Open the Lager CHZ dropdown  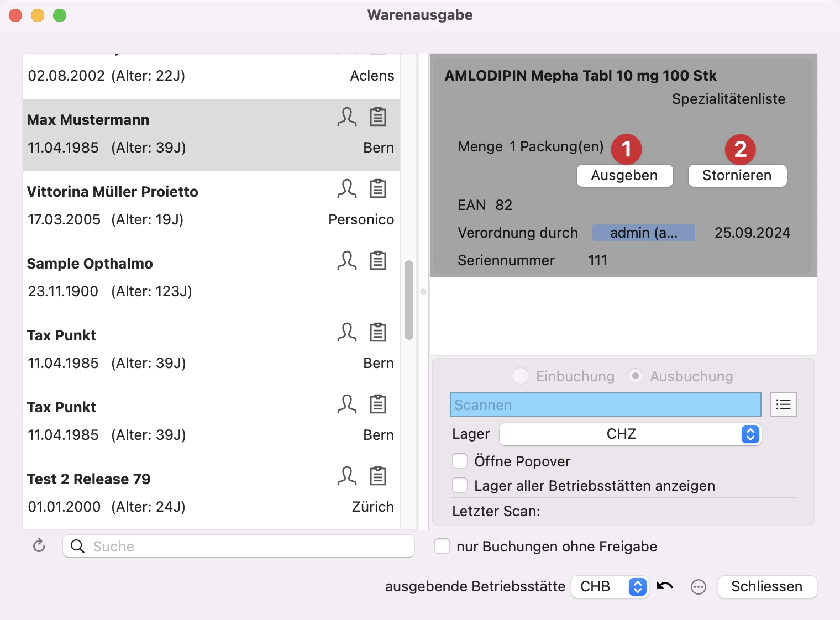[630, 434]
